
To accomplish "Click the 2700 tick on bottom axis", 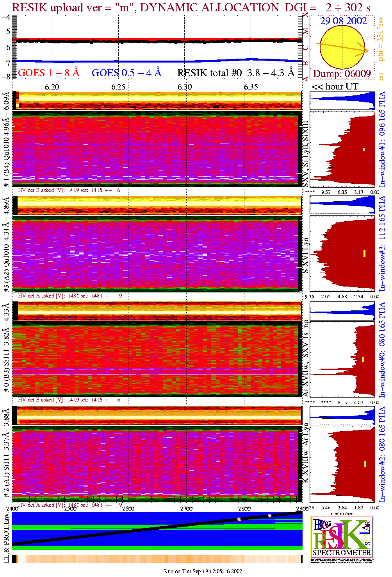I will click(x=186, y=509).
